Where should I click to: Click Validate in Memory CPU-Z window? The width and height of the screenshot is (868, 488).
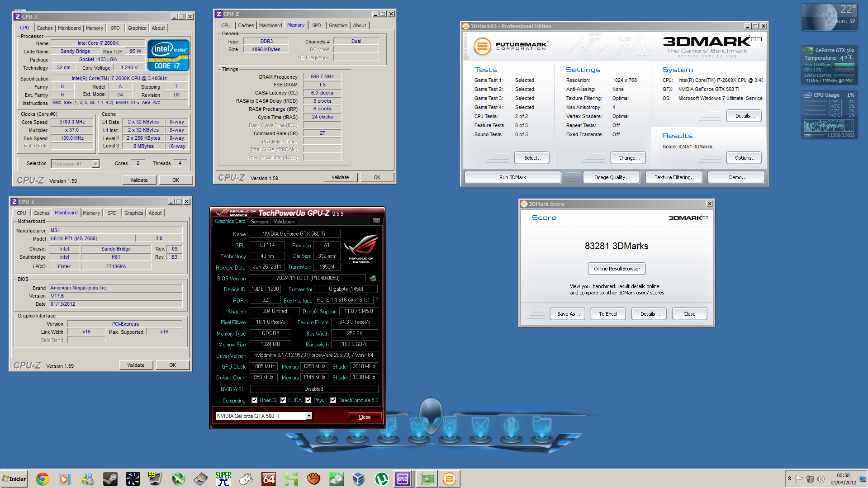(x=340, y=177)
